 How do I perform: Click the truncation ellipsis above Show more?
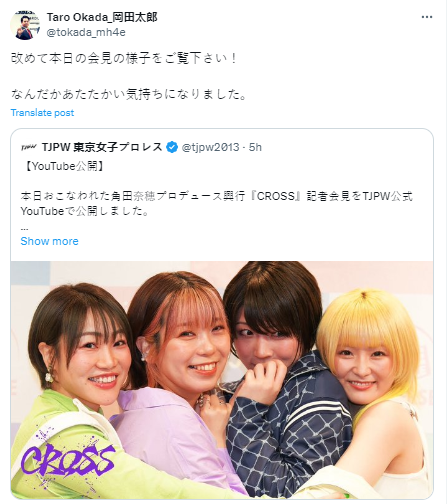pos(24,229)
